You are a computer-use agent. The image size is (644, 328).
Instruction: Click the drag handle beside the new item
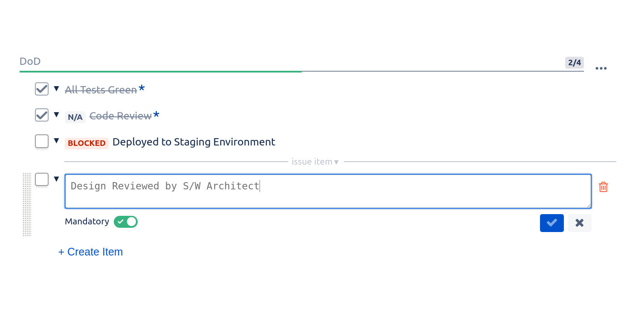27,205
